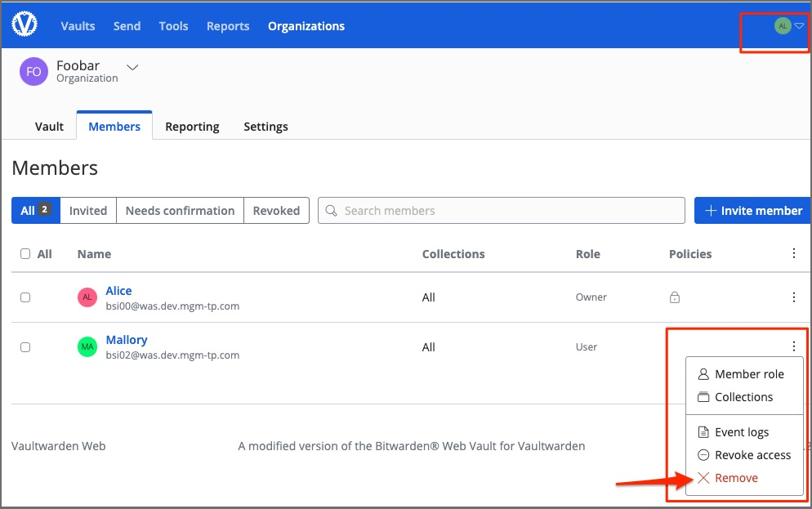This screenshot has height=509, width=812.
Task: Check the box next to Mallory
Action: point(25,347)
